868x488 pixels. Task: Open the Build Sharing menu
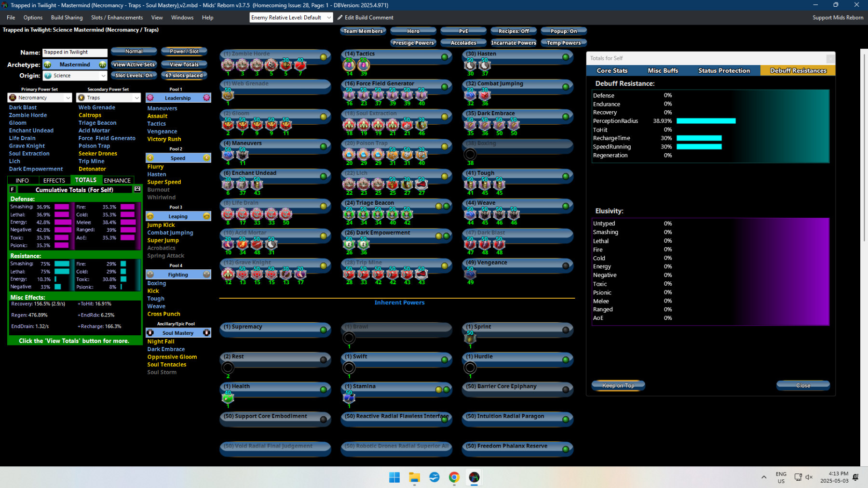point(67,17)
